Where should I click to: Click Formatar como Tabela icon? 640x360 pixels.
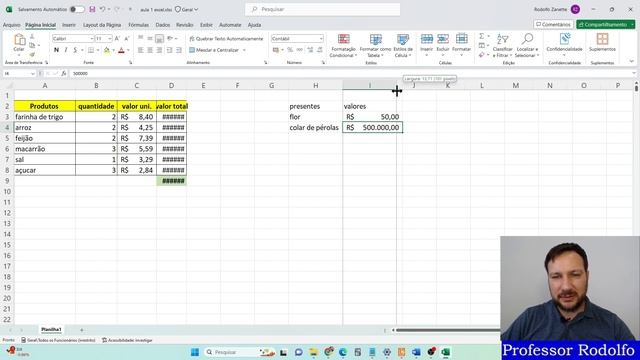tap(376, 40)
